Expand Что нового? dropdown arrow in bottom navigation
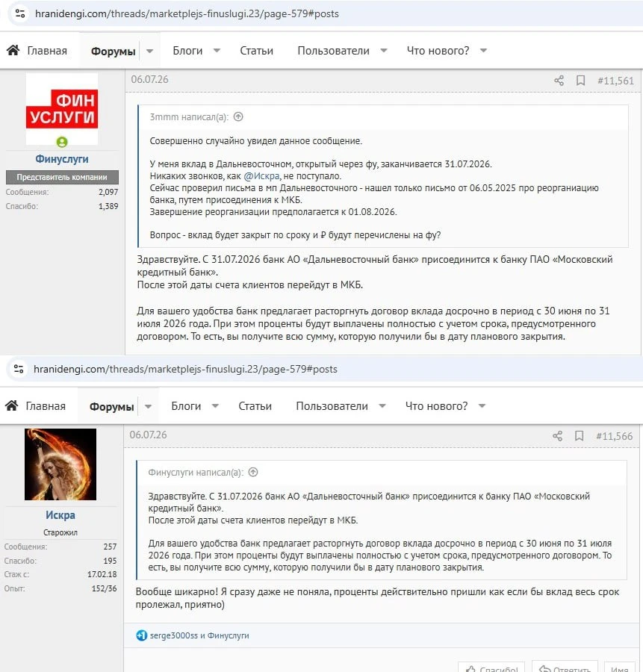The image size is (643, 672). coord(482,406)
